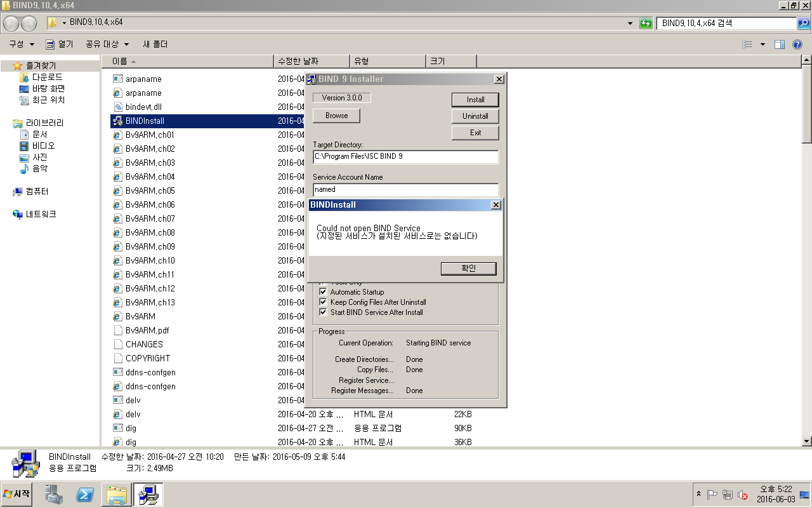Click the back navigation button

(11, 23)
